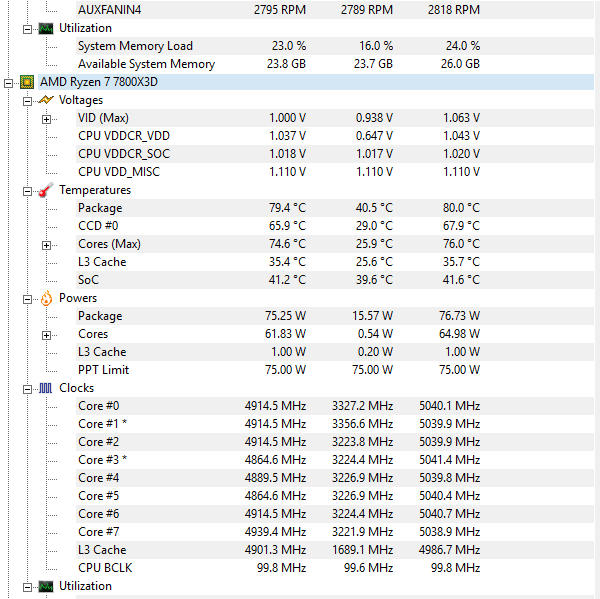Collapse the Clocks section

tap(27, 389)
